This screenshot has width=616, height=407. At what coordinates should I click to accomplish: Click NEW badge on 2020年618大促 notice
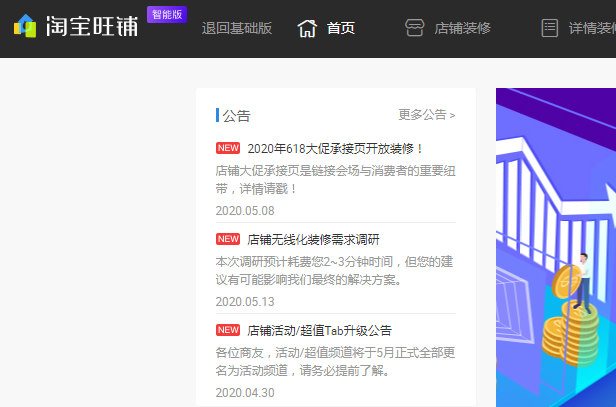[x=228, y=148]
